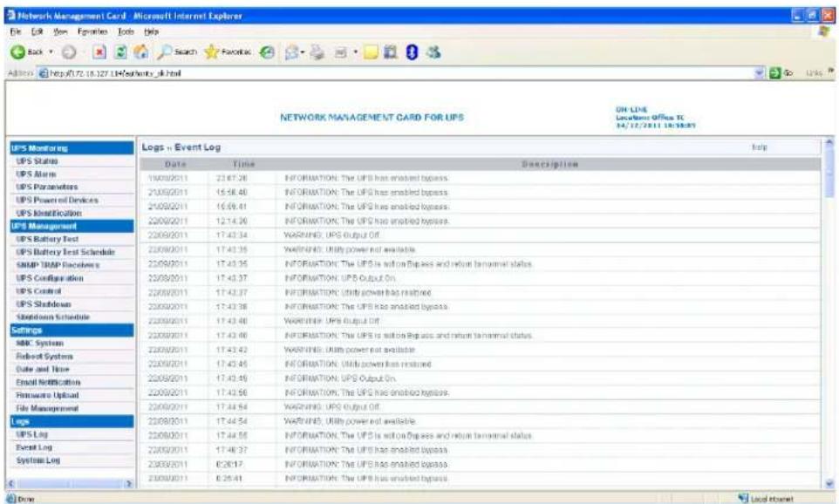Open UPS Powered Devices page
The image size is (839, 504).
(x=57, y=200)
